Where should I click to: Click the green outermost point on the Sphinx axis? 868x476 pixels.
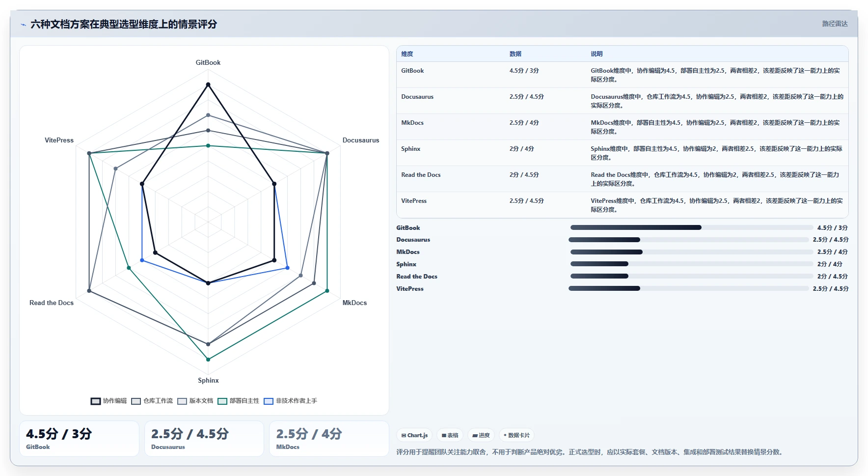208,359
